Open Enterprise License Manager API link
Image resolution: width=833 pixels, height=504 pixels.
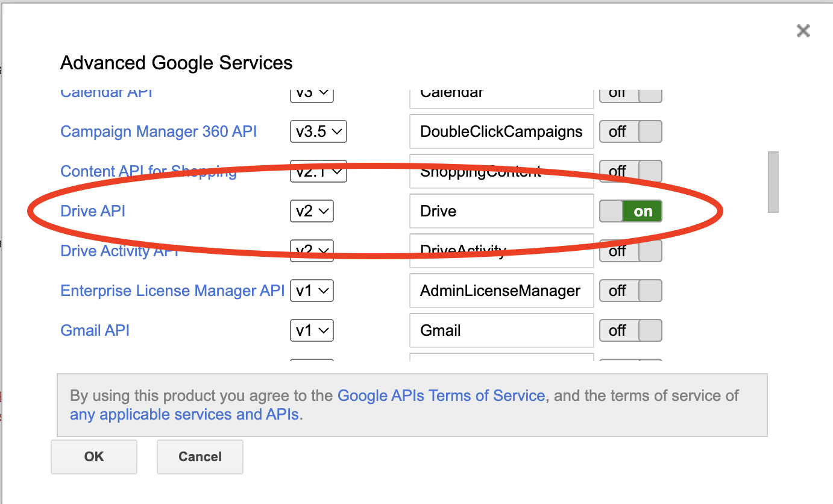[x=172, y=291]
